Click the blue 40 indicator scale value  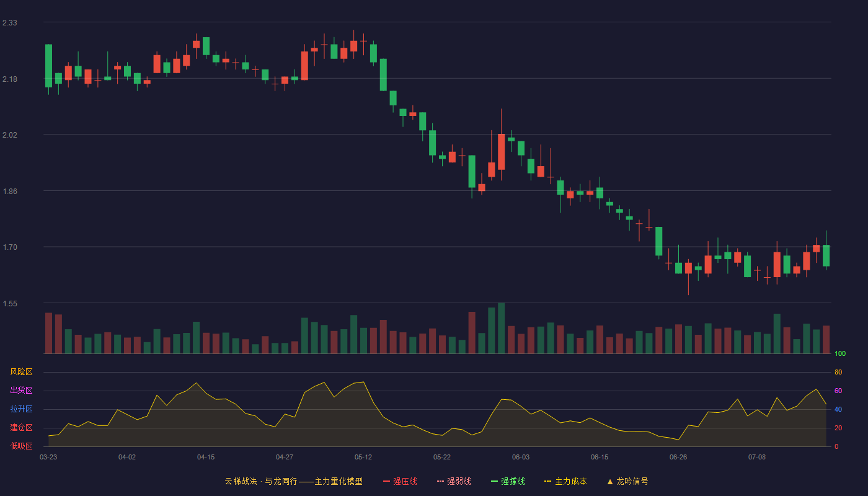[838, 409]
